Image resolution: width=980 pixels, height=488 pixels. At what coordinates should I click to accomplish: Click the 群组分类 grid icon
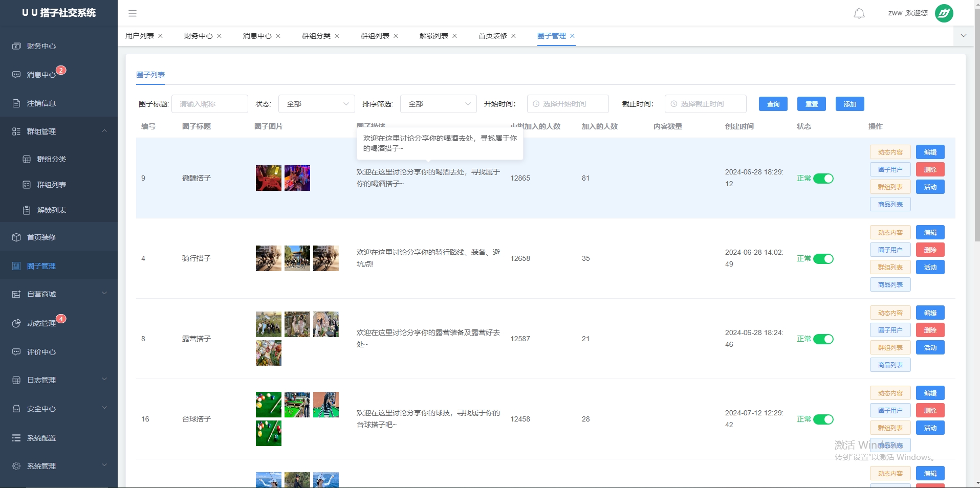click(x=27, y=159)
